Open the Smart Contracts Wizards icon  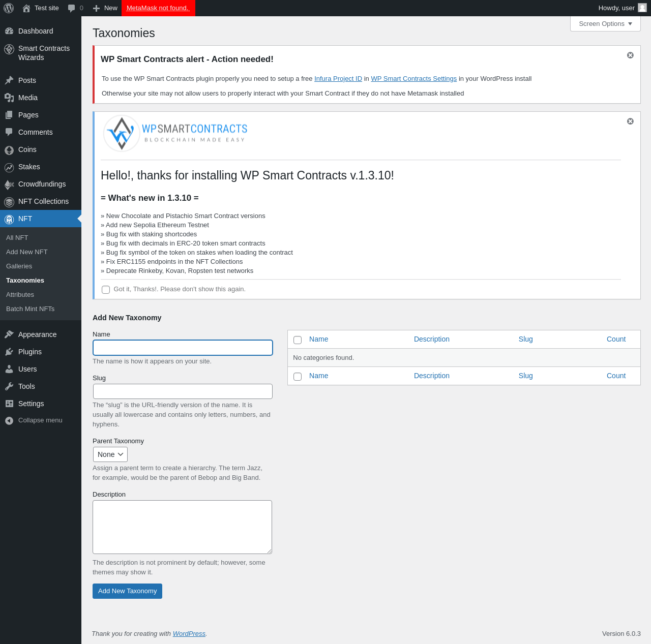[9, 49]
